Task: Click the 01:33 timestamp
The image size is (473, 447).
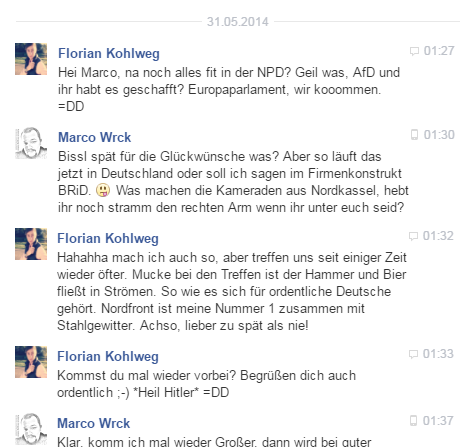Action: [438, 354]
